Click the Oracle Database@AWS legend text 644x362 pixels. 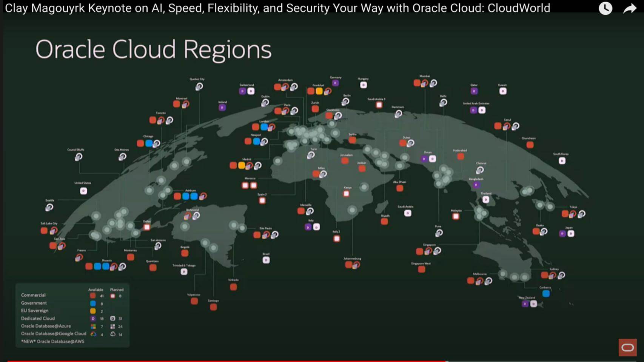pyautogui.click(x=53, y=341)
